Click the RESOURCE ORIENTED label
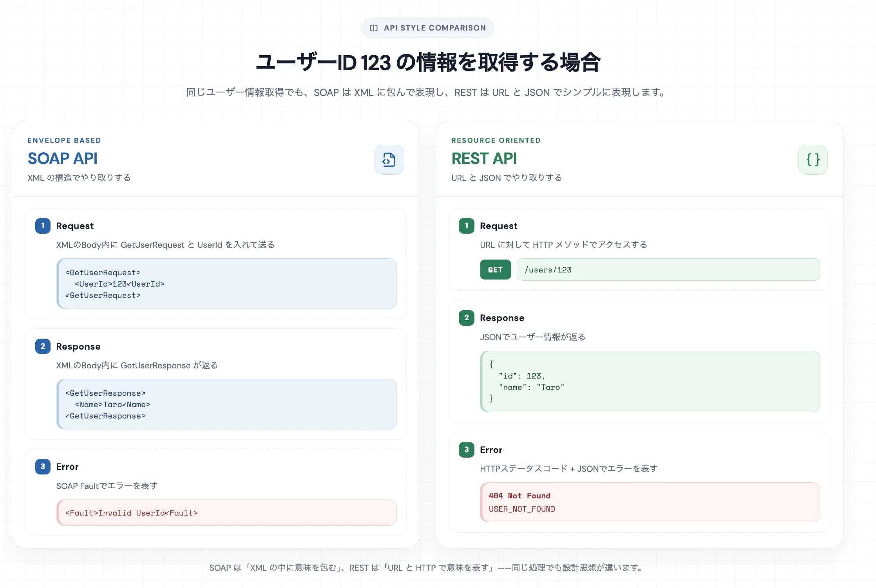This screenshot has width=876, height=588. click(x=496, y=140)
